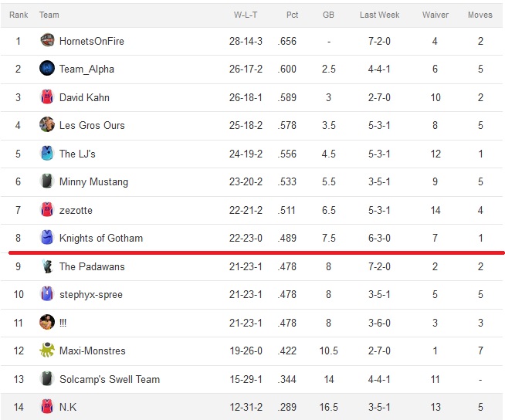Open Solcamp's Swell Team link
The height and width of the screenshot is (420, 505).
pos(110,379)
